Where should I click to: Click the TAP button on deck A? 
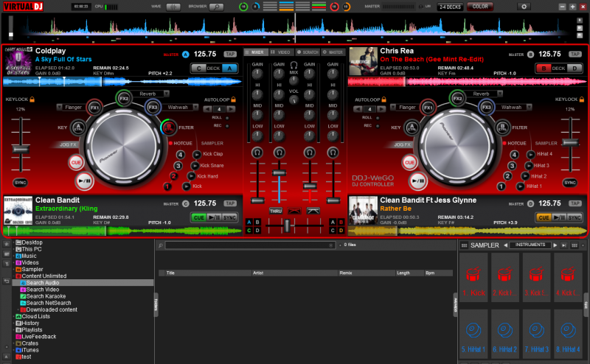pyautogui.click(x=230, y=54)
